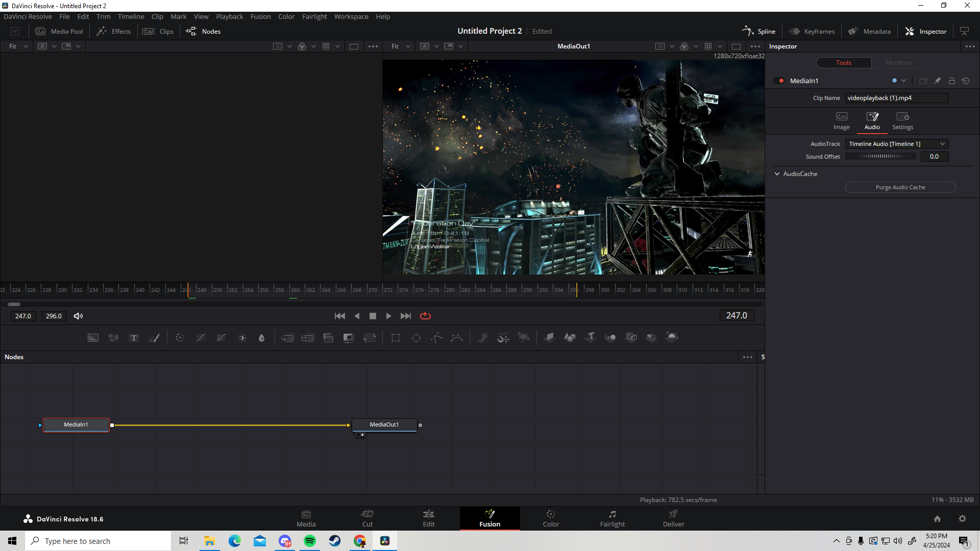Click Purge Audio Cache button in Inspector
Viewport: 980px width, 551px height.
click(x=900, y=187)
